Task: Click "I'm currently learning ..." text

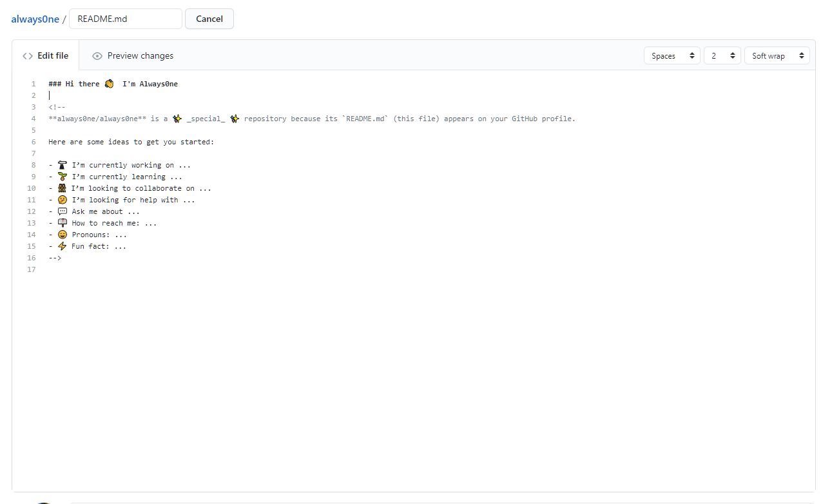Action: [x=127, y=177]
